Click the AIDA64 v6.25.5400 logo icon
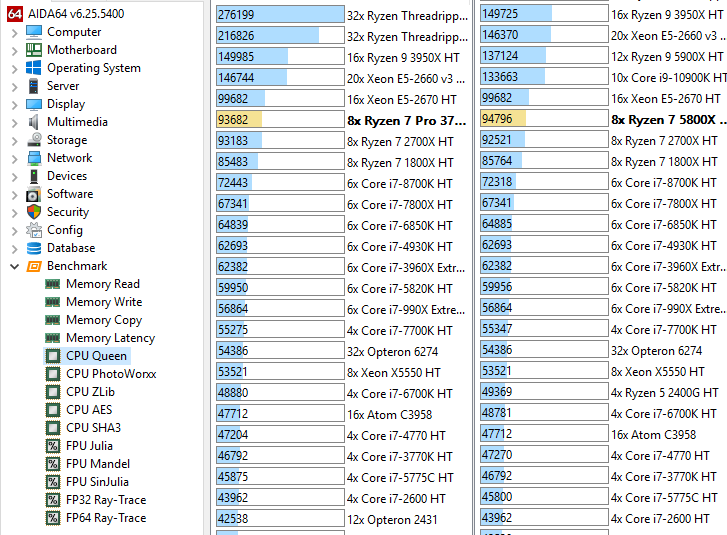The height and width of the screenshot is (535, 727). click(15, 14)
